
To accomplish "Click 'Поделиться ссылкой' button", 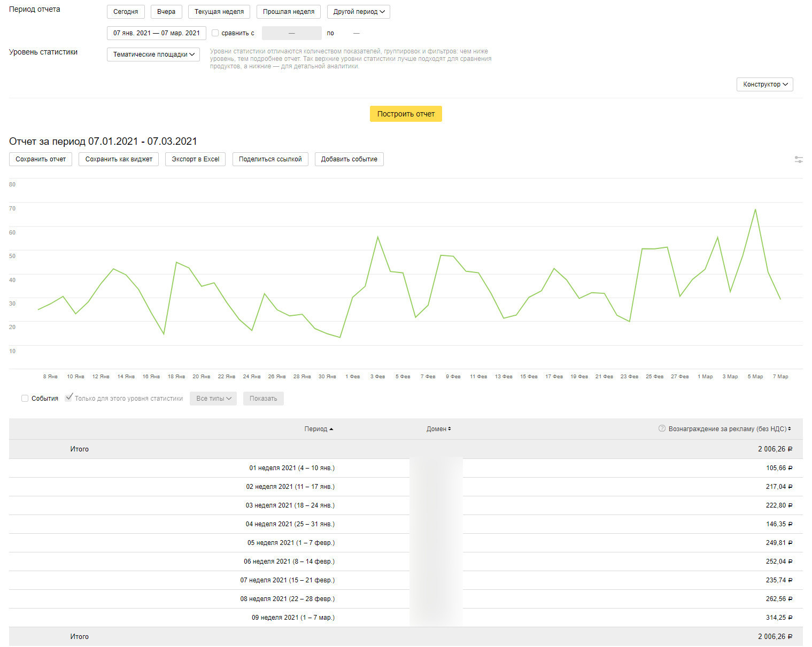I will coord(270,159).
